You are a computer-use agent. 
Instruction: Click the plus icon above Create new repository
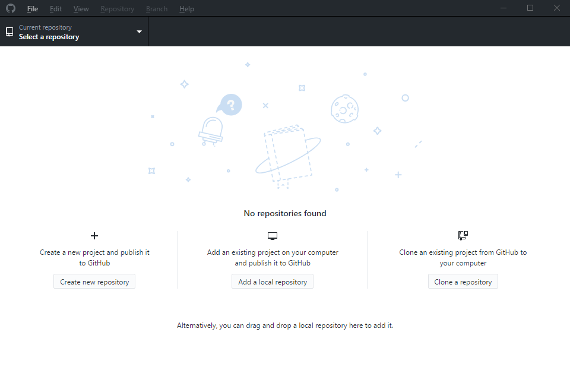tap(94, 235)
